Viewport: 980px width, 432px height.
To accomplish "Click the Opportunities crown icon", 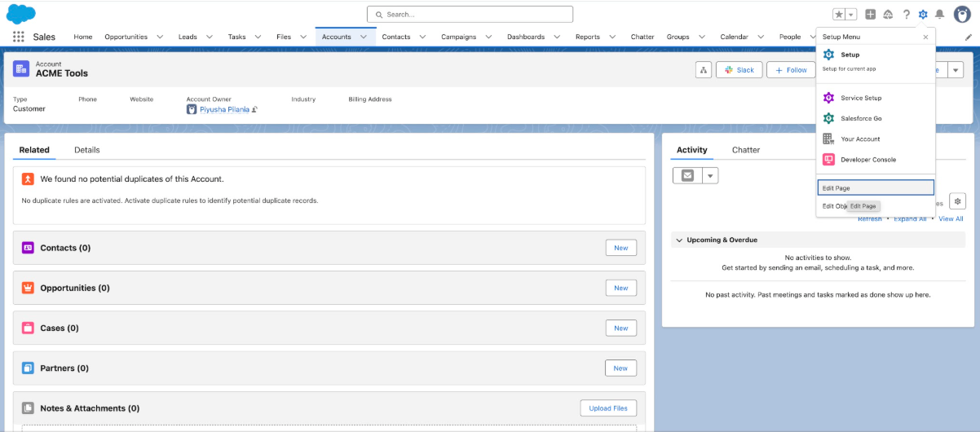I will pyautogui.click(x=28, y=288).
